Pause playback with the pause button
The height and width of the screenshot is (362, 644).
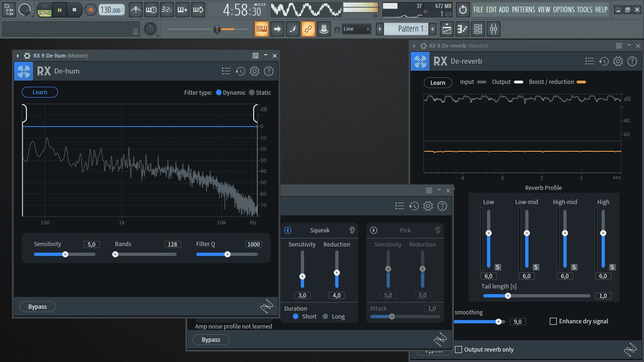(x=60, y=9)
